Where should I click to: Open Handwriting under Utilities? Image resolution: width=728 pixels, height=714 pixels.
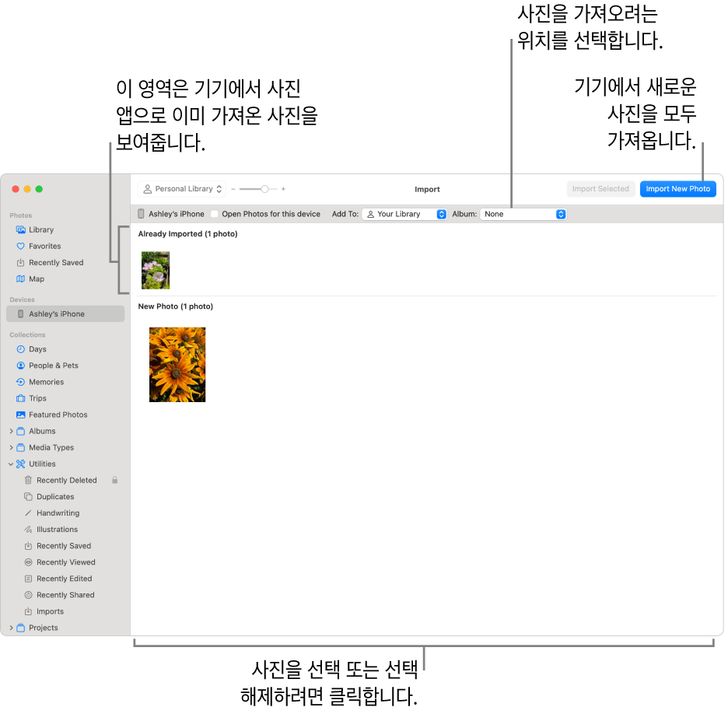[x=65, y=514]
